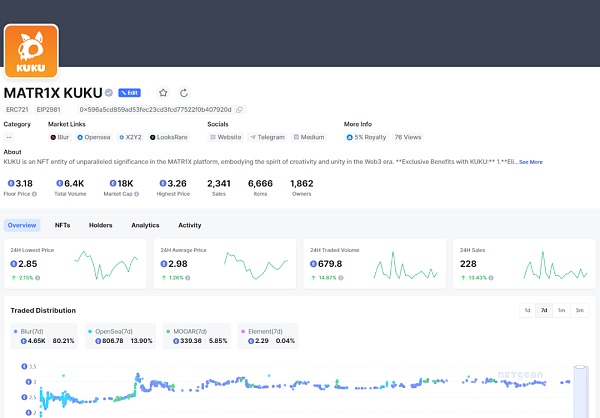The height and width of the screenshot is (418, 600).
Task: Click info icon beside 1.26% average price change
Action: (188, 278)
